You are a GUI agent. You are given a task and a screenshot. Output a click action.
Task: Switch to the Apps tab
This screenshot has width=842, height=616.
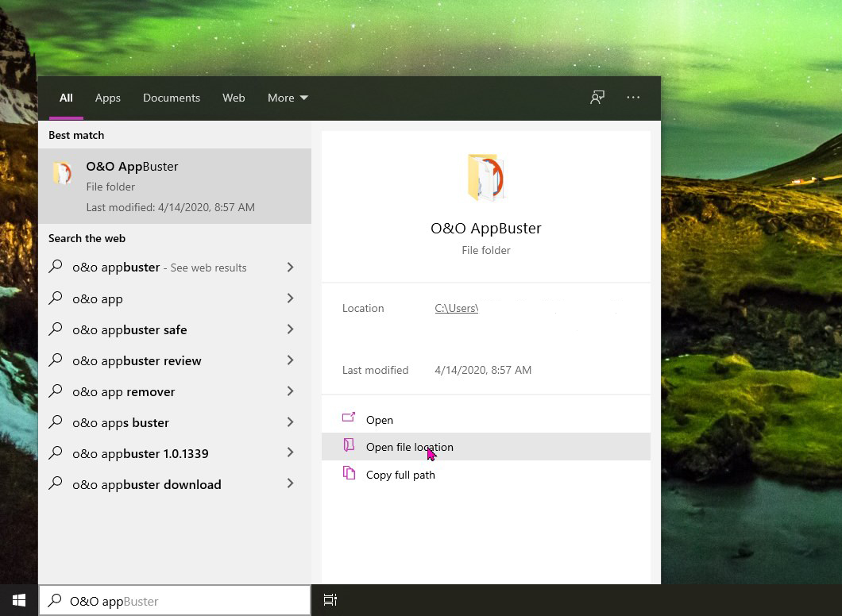pos(108,98)
